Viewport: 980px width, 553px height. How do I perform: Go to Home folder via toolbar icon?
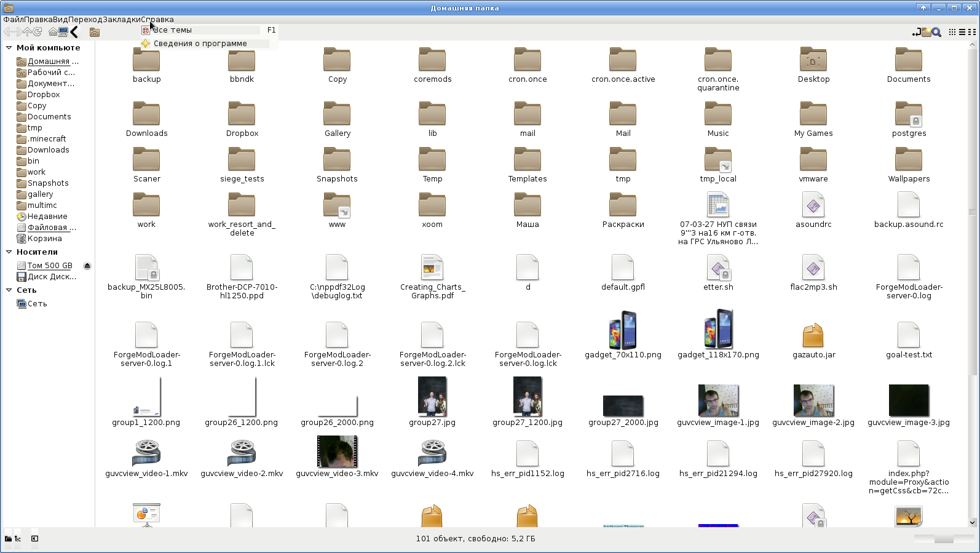click(x=53, y=32)
